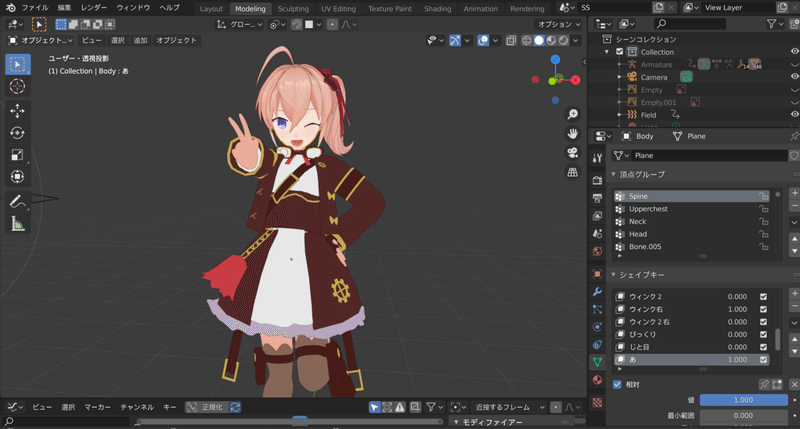Open the ウィンドウ menu

(x=133, y=8)
